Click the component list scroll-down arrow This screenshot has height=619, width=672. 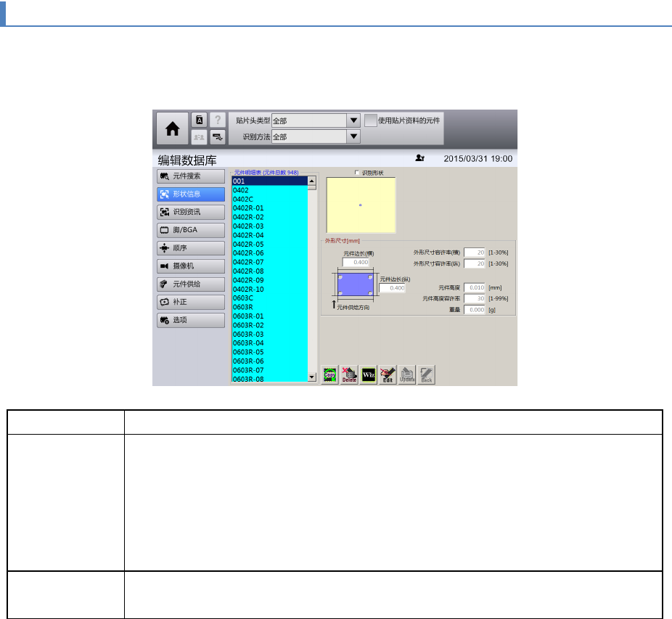point(312,377)
